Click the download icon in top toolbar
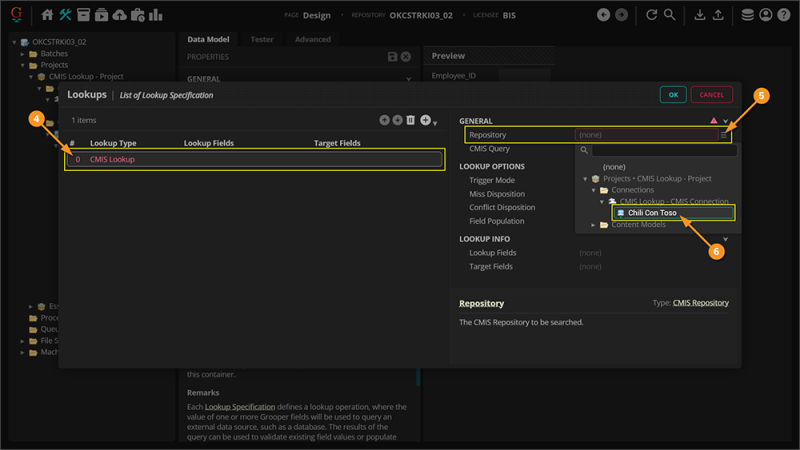This screenshot has width=800, height=450. click(x=700, y=15)
